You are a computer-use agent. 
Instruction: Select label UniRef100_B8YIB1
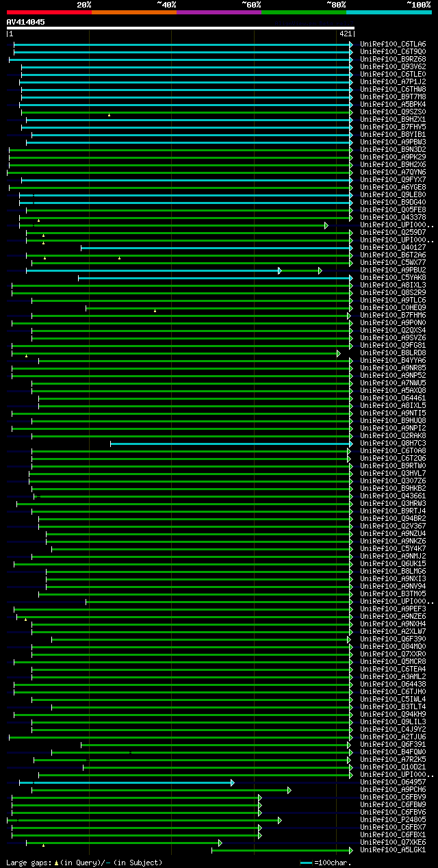[393, 135]
